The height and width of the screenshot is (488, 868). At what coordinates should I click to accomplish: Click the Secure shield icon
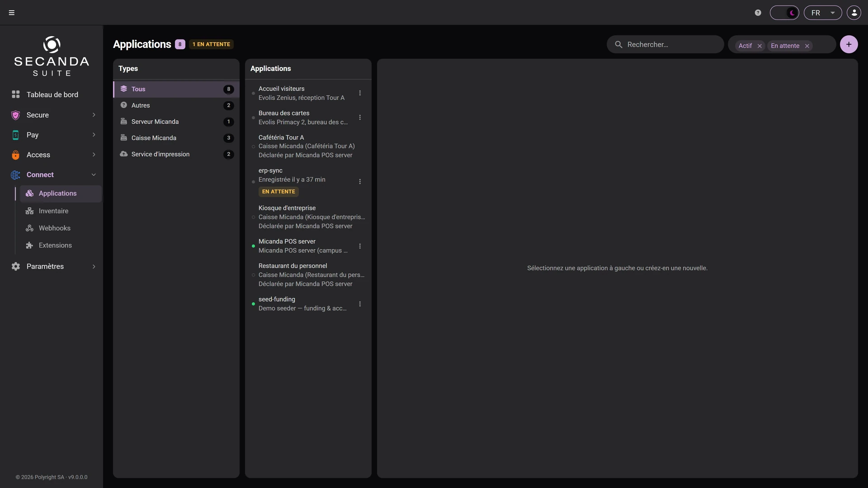[16, 115]
